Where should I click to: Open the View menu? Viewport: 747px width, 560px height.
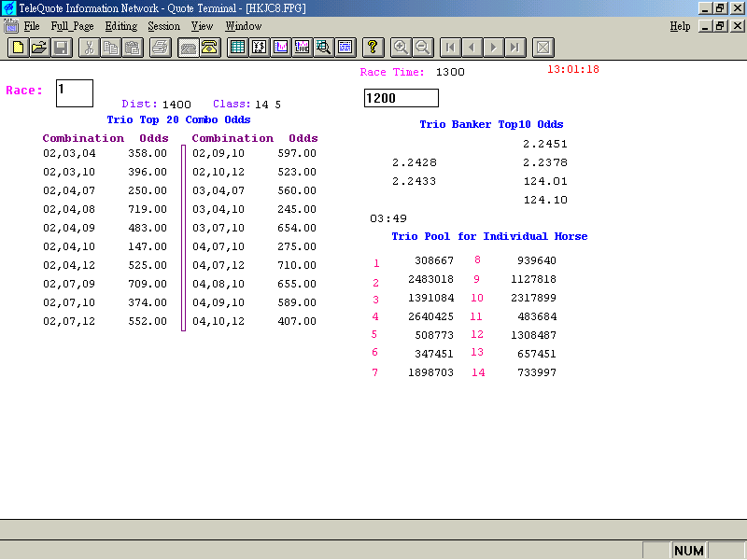202,26
